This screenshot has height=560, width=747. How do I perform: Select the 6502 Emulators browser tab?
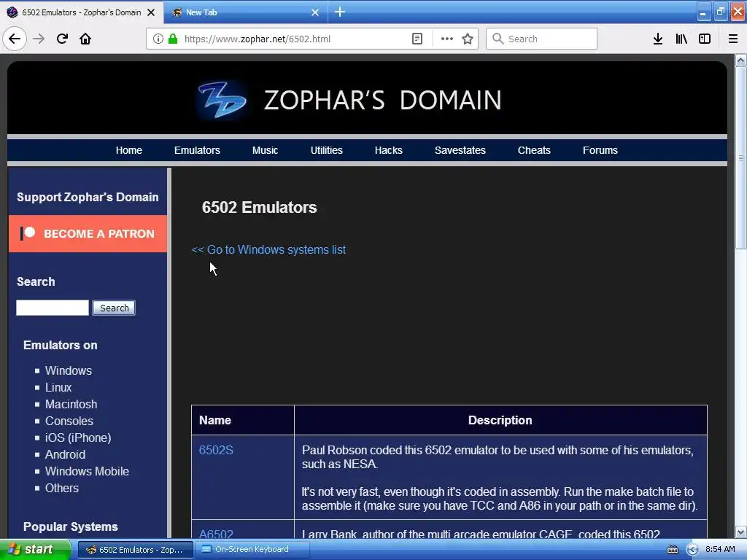(x=82, y=12)
